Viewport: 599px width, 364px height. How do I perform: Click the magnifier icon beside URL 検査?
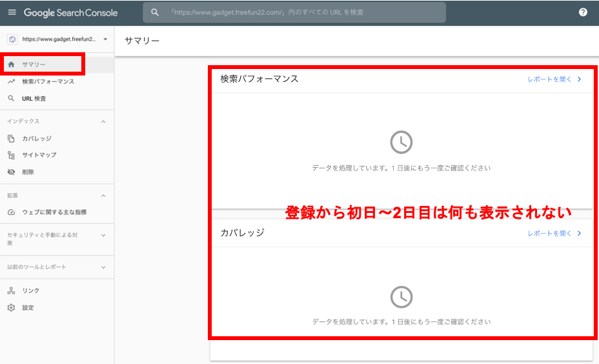click(11, 99)
